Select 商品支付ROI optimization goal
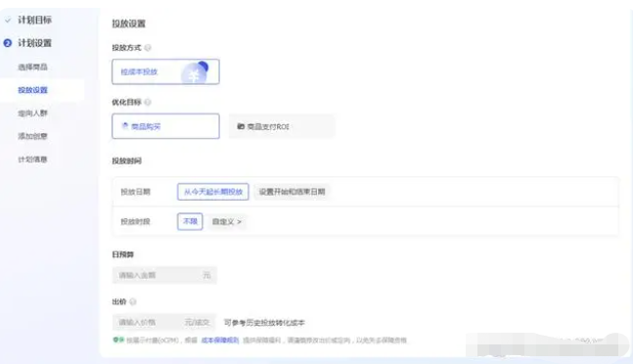Image resolution: width=633 pixels, height=364 pixels. click(282, 126)
